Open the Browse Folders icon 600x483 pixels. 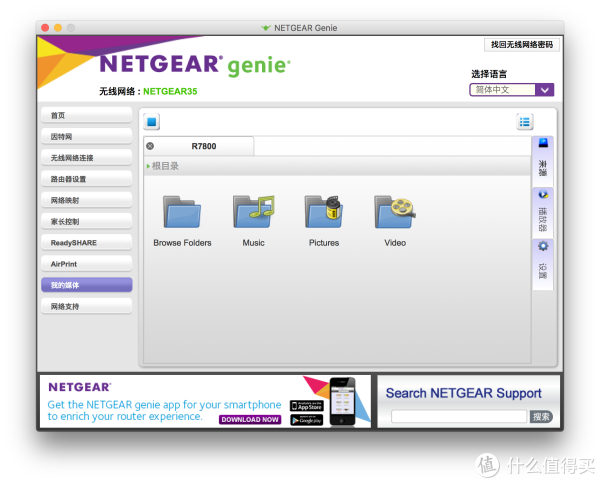click(x=182, y=212)
